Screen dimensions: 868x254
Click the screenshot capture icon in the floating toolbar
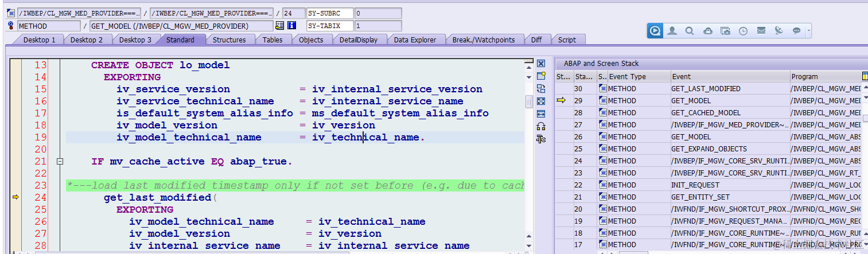725,31
